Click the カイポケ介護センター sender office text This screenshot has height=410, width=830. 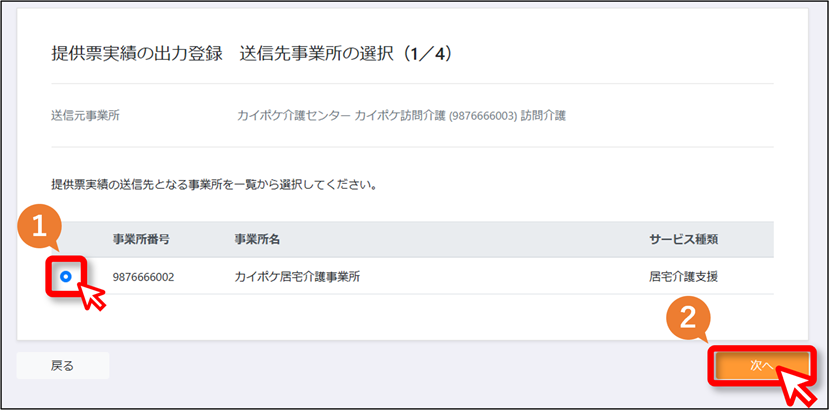[x=294, y=116]
